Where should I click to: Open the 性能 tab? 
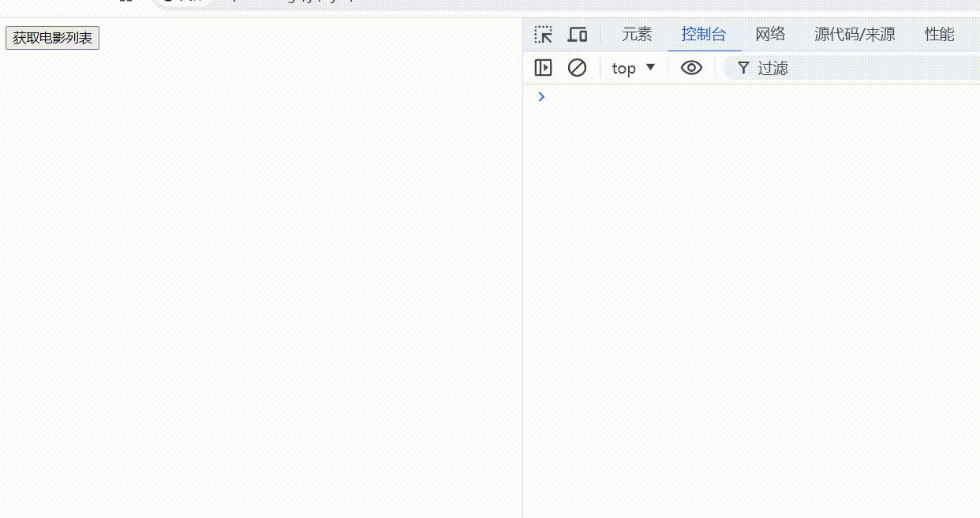tap(939, 35)
